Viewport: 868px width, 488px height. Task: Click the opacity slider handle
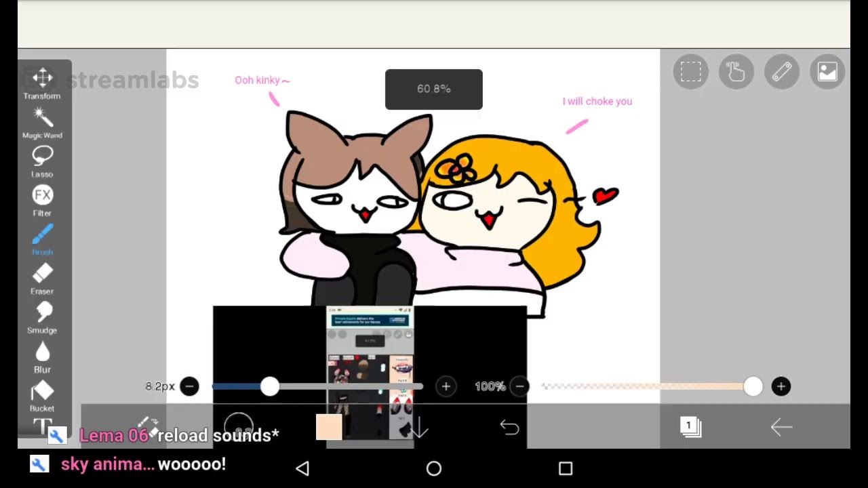(x=753, y=386)
